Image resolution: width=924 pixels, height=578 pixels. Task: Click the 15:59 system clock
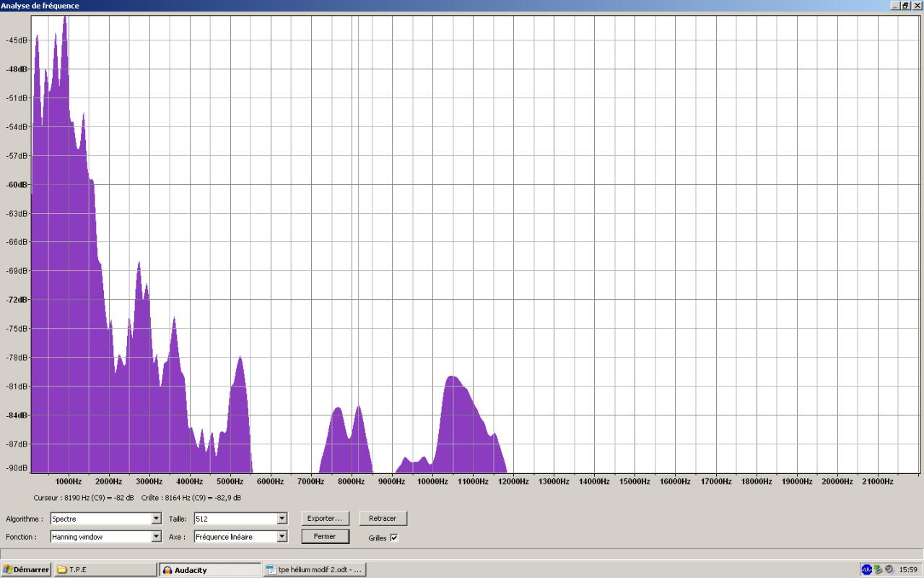(908, 570)
